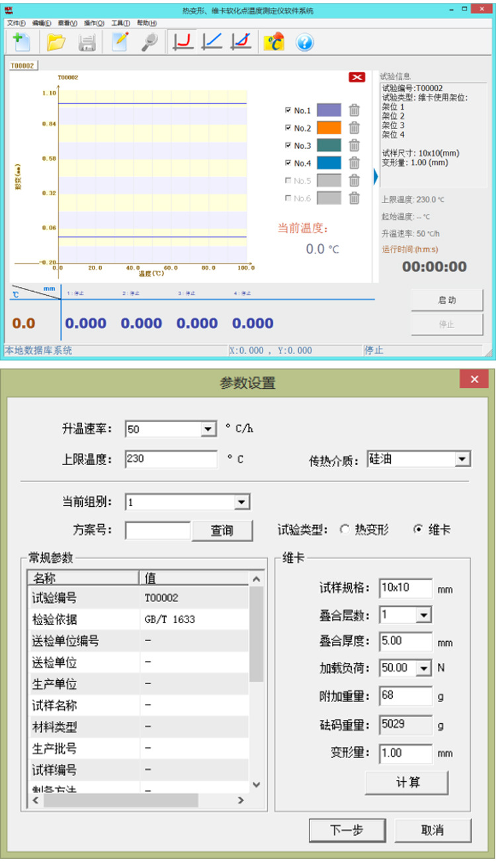Open the 操作(O) menu

pyautogui.click(x=94, y=23)
